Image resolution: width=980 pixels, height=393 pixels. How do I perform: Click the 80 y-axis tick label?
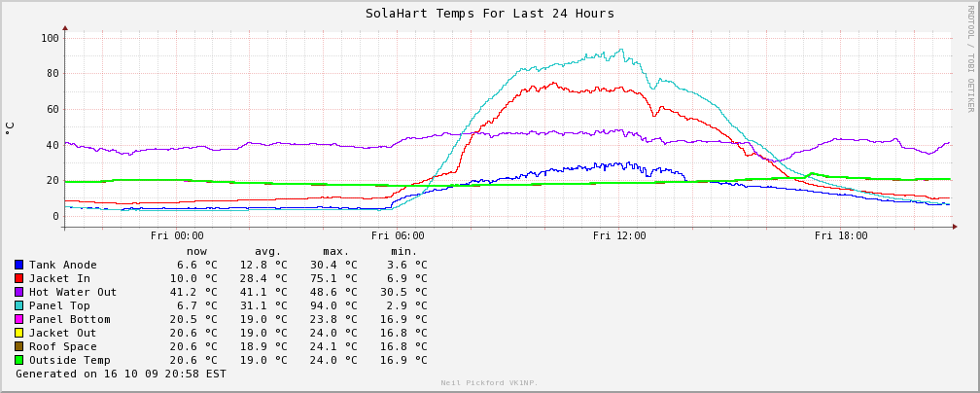coord(53,73)
